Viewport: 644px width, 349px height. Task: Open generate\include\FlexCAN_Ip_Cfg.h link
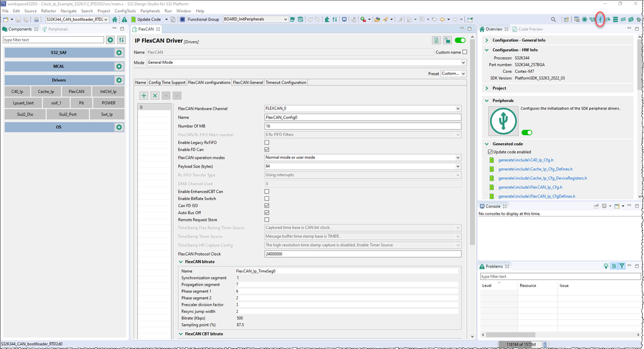coord(531,188)
